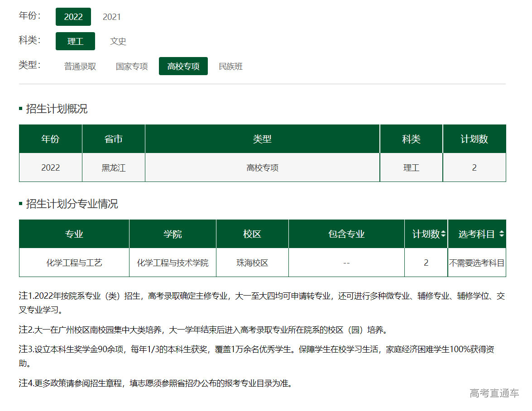Click the 包含专业 column header
This screenshot has height=411, width=532.
pyautogui.click(x=346, y=234)
